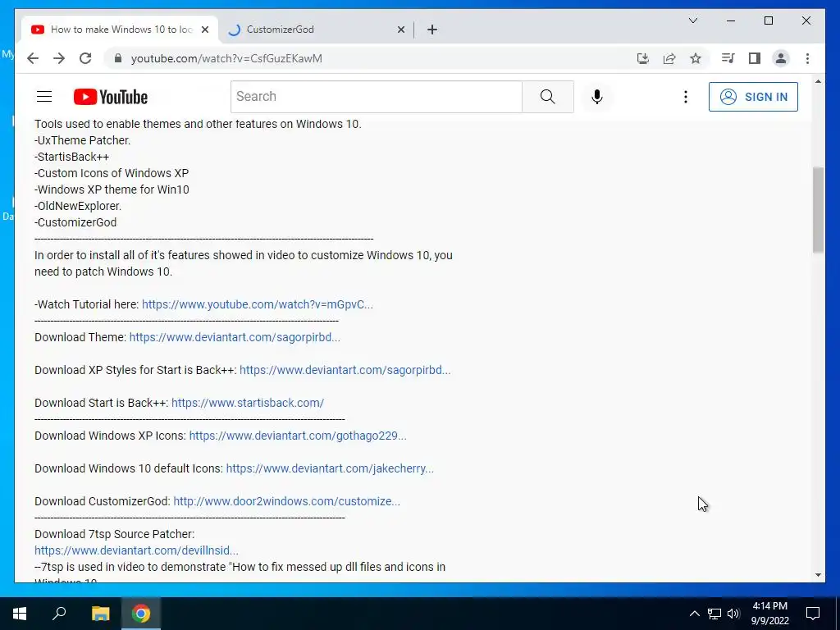Click the text "-CustomizerGod" in tools list
The image size is (840, 630).
tap(75, 222)
